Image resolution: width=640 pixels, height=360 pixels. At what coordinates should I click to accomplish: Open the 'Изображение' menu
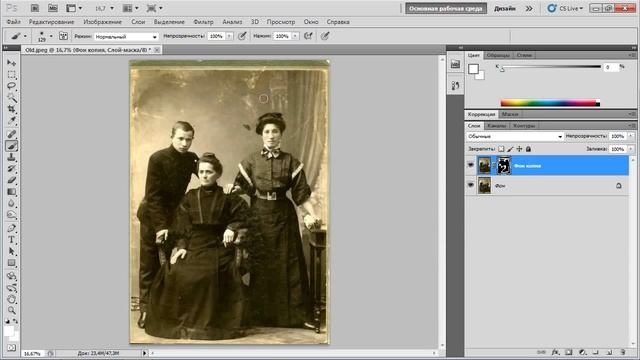pos(102,22)
